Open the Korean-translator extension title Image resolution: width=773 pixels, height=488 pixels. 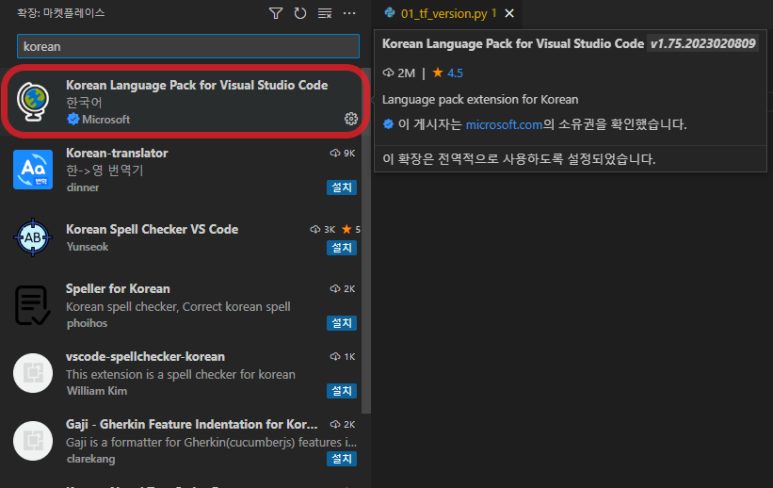[x=117, y=153]
